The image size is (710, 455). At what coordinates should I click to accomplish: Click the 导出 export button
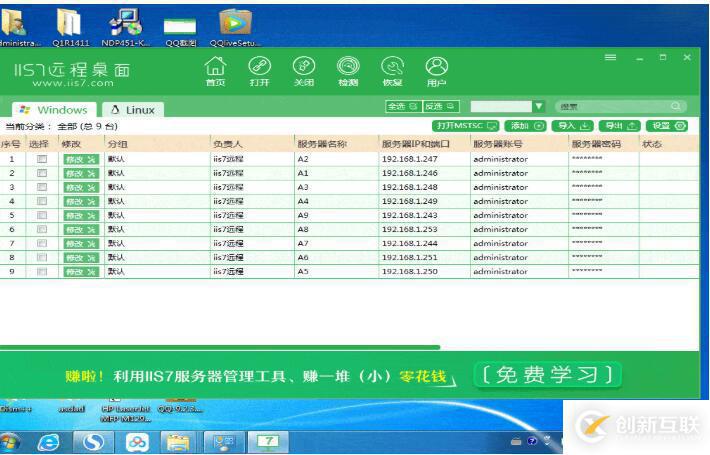(x=620, y=126)
